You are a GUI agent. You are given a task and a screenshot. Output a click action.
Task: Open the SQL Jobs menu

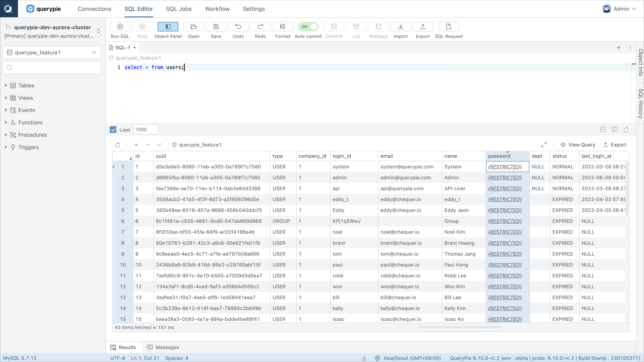[179, 9]
